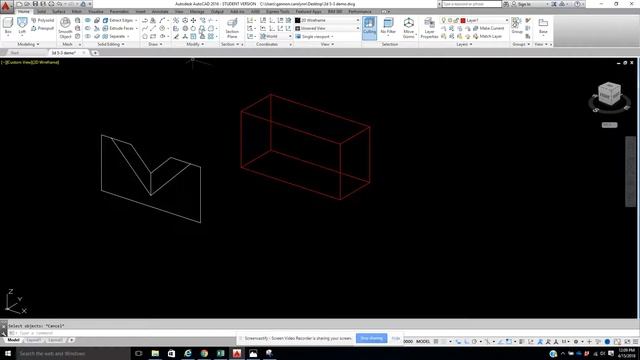Click the red Layer1 color swatch
The image size is (640, 360).
(463, 20)
